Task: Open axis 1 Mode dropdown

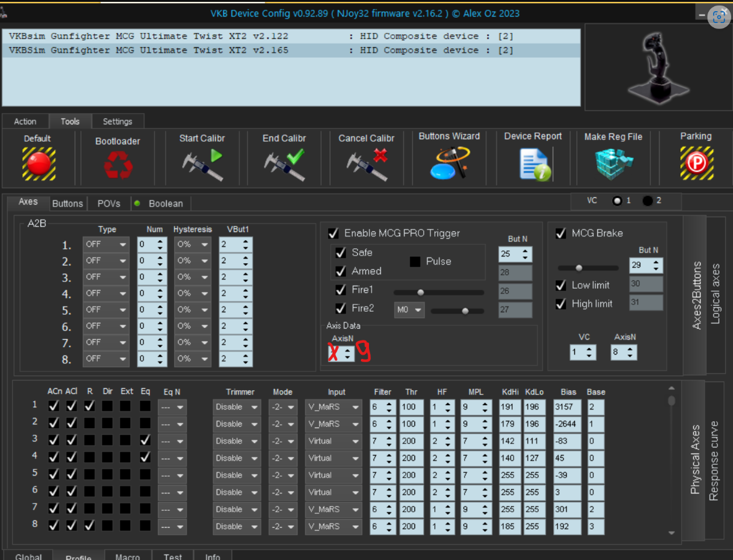Action: 283,407
